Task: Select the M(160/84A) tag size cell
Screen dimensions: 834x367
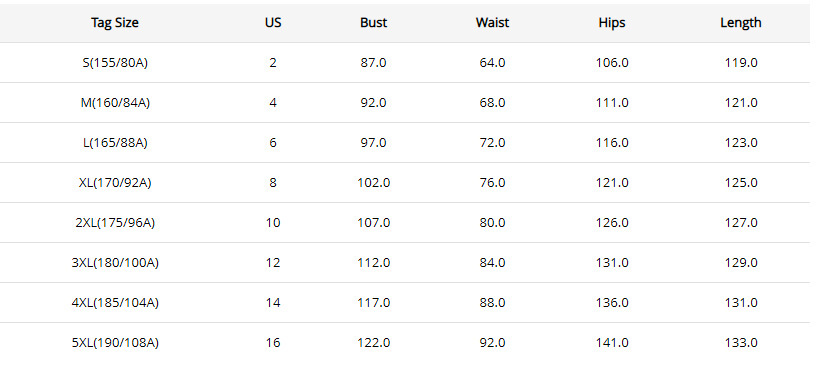Action: (115, 103)
